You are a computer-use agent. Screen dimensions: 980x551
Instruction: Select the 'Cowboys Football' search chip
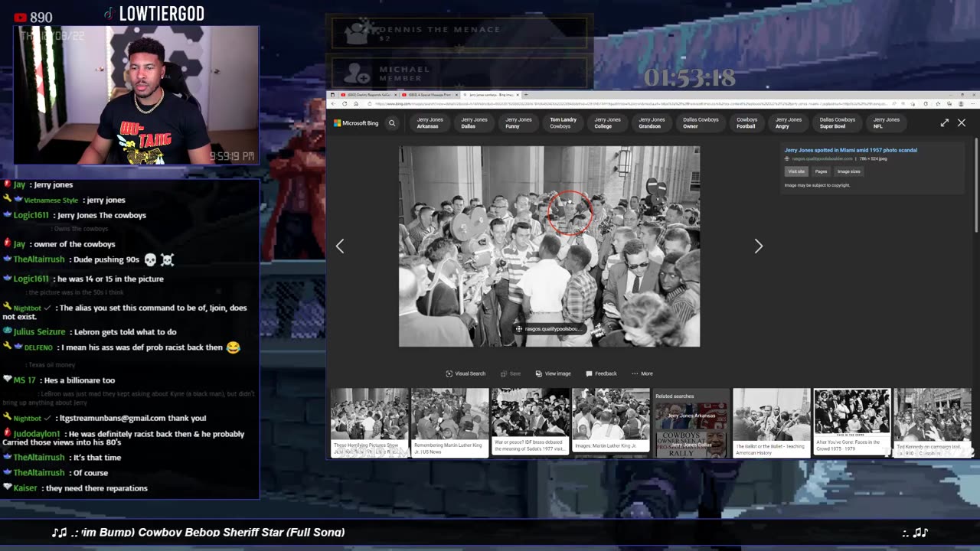[x=746, y=122]
